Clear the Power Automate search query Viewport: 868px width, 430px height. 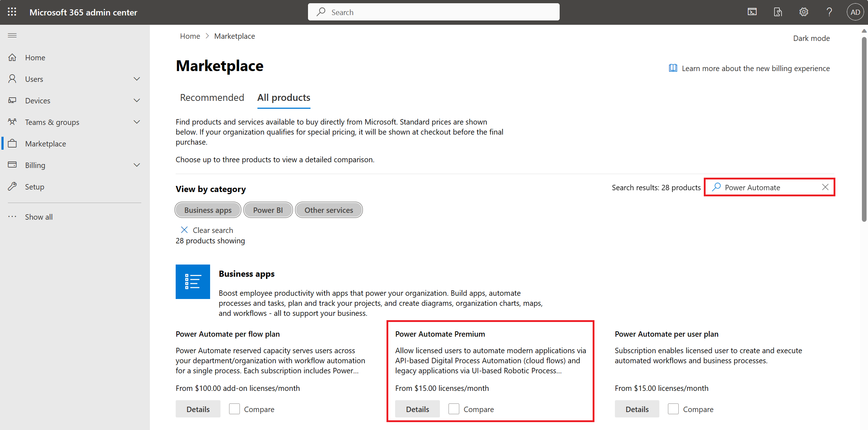[826, 187]
